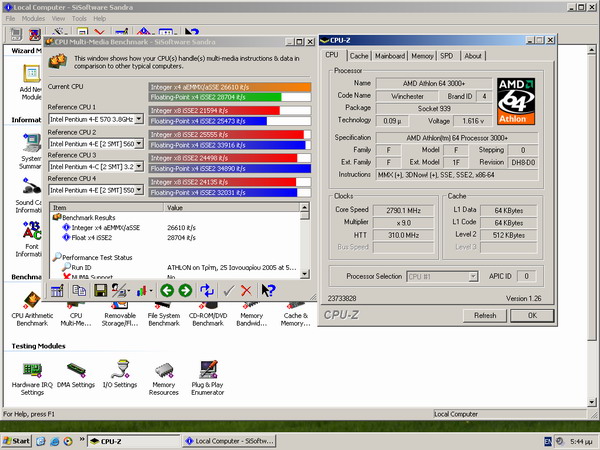600x450 pixels.
Task: Click the Current CPU orange Integer bar
Action: 230,87
